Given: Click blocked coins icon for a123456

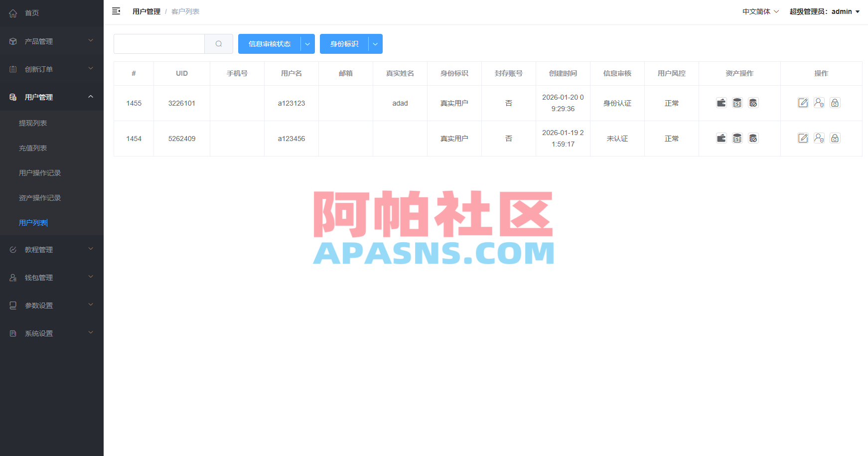Looking at the screenshot, I should 753,138.
